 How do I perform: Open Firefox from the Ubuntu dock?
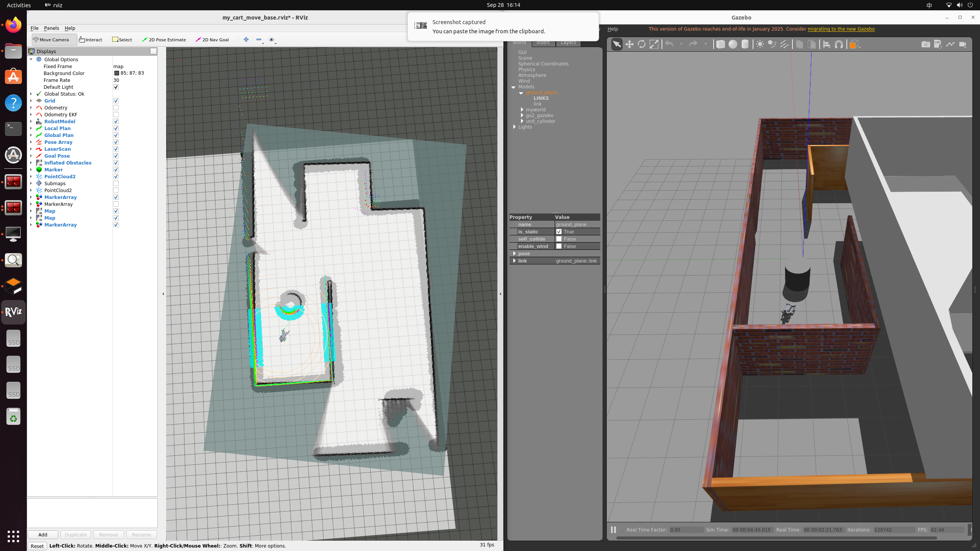point(13,25)
